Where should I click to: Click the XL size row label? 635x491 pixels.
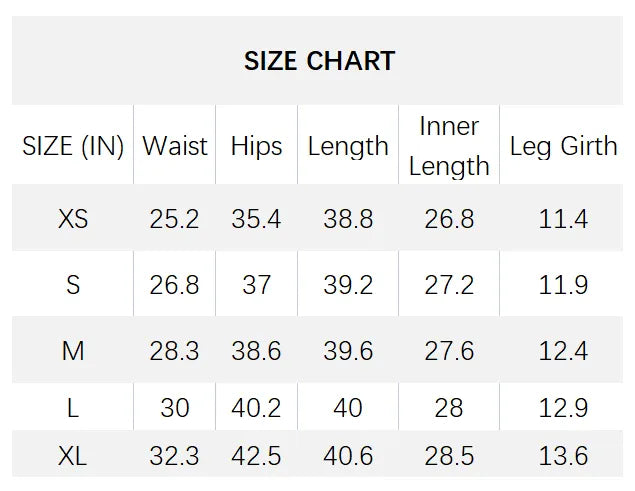73,456
